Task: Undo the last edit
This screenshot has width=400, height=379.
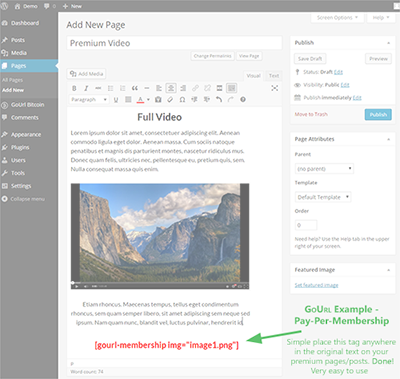Action: [x=219, y=100]
